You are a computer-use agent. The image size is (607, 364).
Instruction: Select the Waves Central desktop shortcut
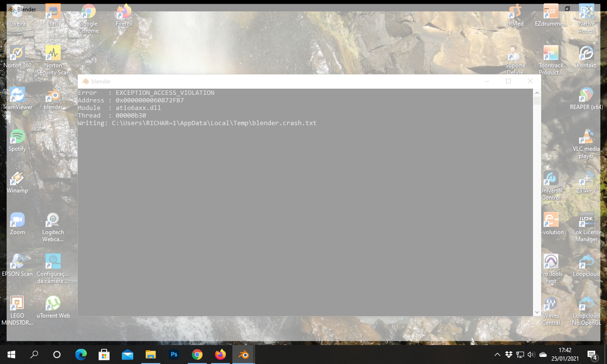pos(551,311)
